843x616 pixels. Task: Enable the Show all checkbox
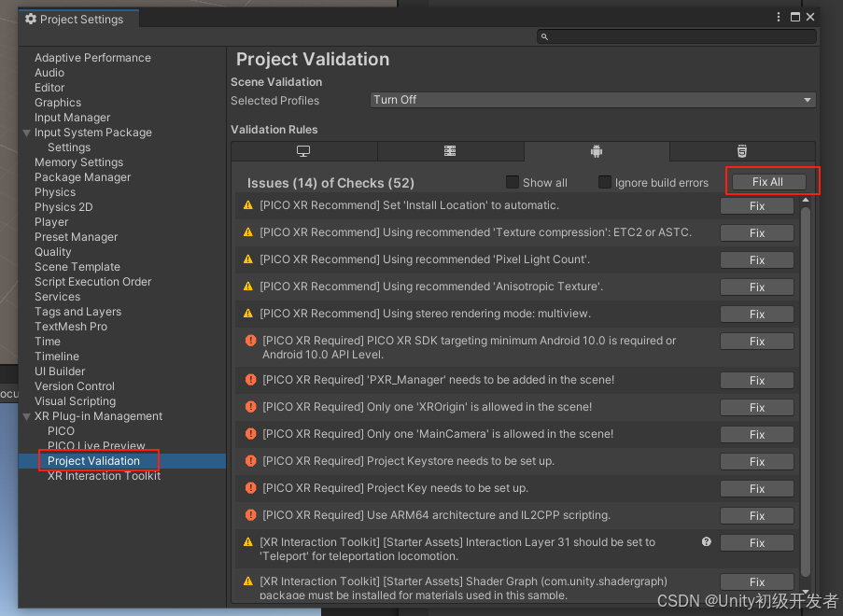coord(513,182)
